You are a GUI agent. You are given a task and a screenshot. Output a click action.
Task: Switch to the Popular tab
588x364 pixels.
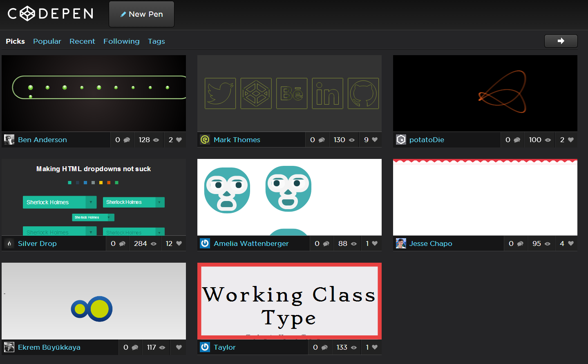click(47, 41)
